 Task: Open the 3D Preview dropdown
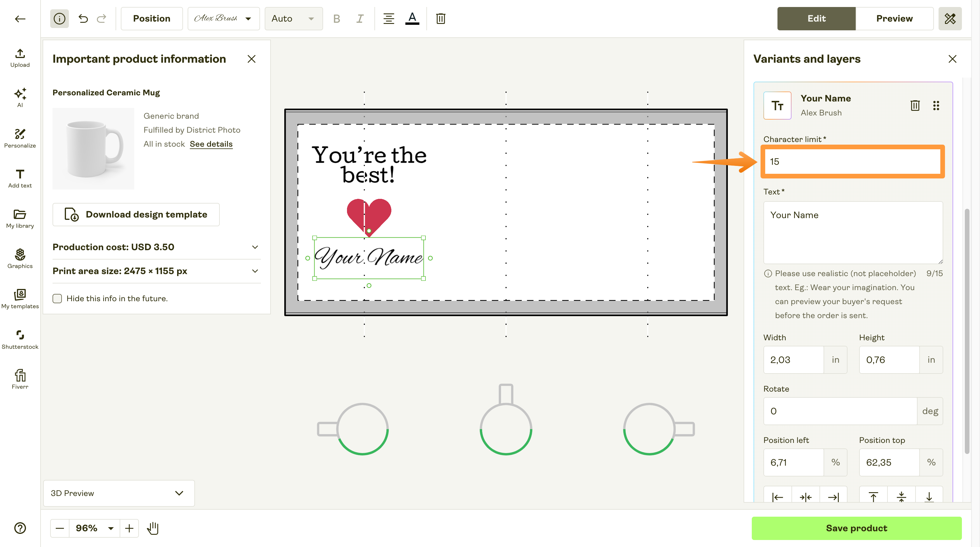[x=119, y=493]
